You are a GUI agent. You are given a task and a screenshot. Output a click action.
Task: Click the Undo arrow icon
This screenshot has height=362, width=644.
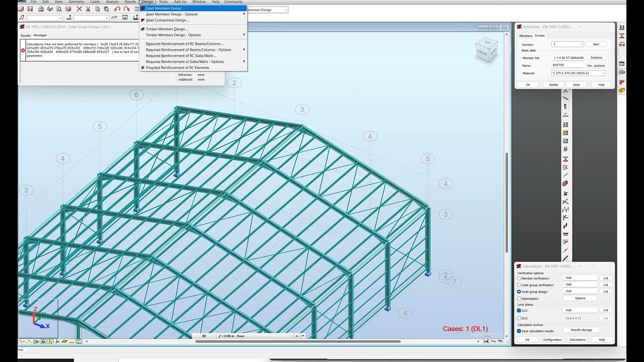pyautogui.click(x=117, y=9)
